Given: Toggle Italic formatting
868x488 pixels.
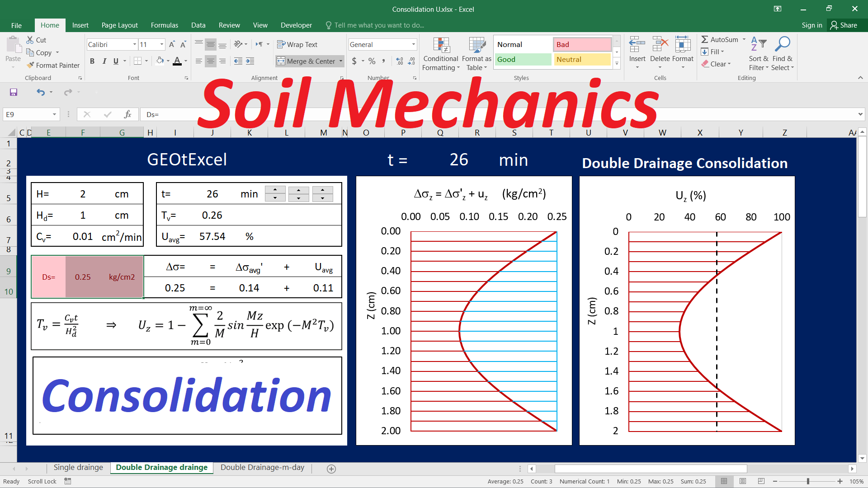Looking at the screenshot, I should pos(104,61).
